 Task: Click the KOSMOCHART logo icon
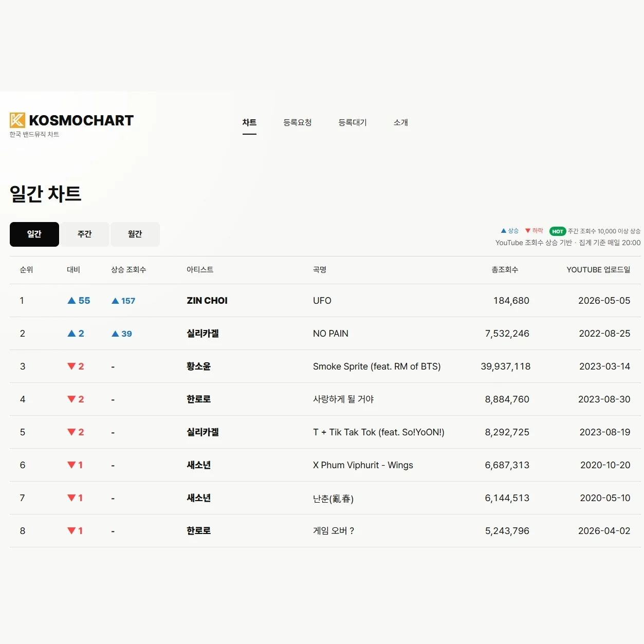(17, 120)
